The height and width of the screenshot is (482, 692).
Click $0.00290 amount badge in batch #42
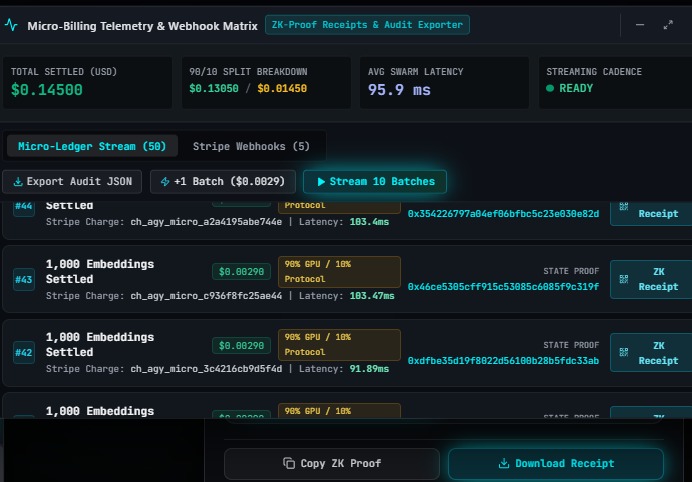pyautogui.click(x=241, y=345)
